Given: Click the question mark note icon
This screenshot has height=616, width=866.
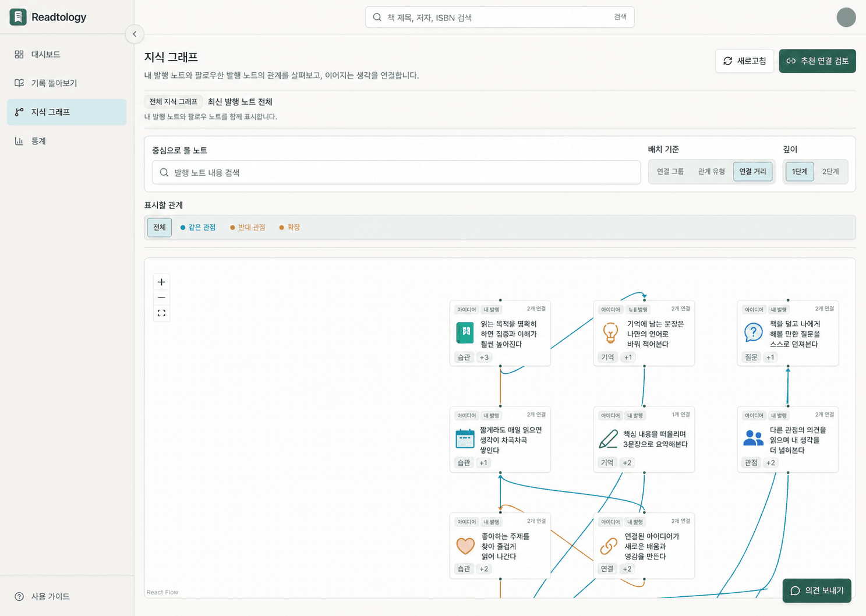Looking at the screenshot, I should tap(753, 333).
